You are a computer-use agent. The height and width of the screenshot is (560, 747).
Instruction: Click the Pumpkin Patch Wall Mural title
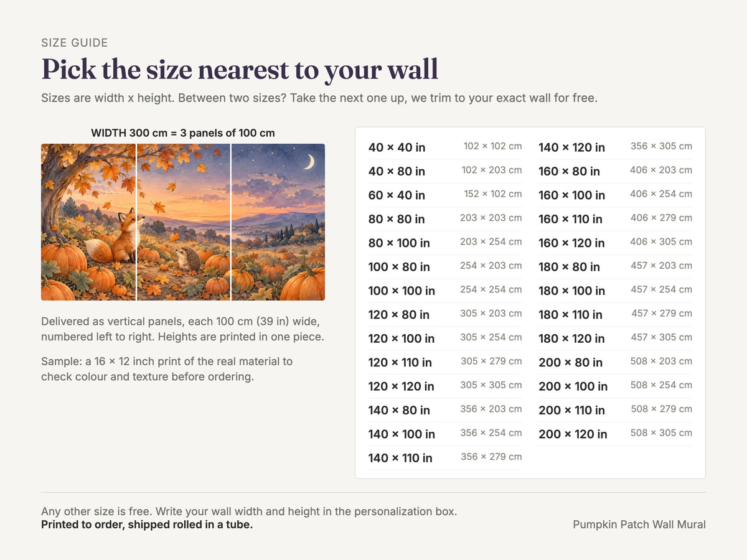[639, 525]
